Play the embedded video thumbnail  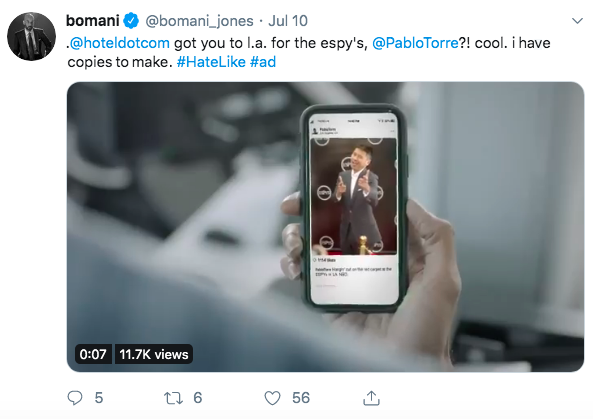tap(325, 227)
